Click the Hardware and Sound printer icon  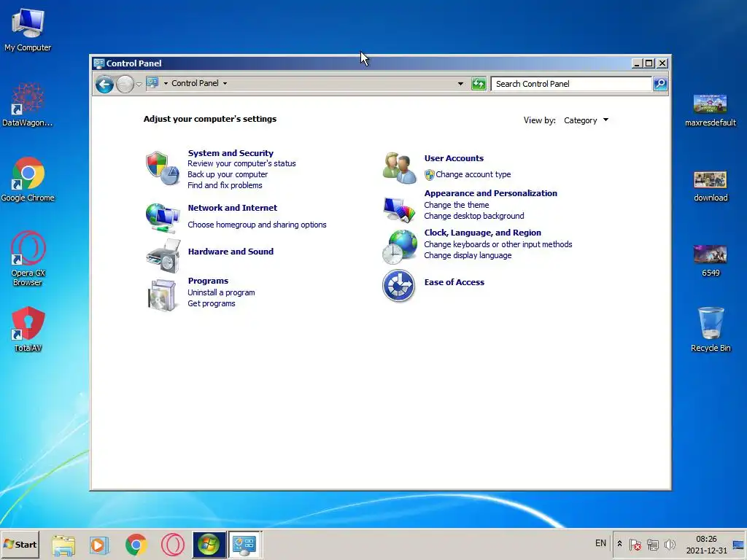click(x=163, y=256)
